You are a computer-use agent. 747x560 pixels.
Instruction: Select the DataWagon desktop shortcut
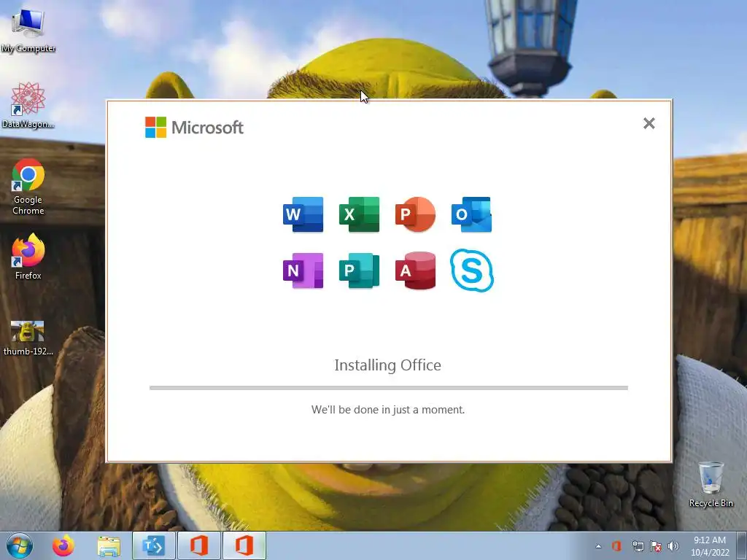[x=28, y=105]
